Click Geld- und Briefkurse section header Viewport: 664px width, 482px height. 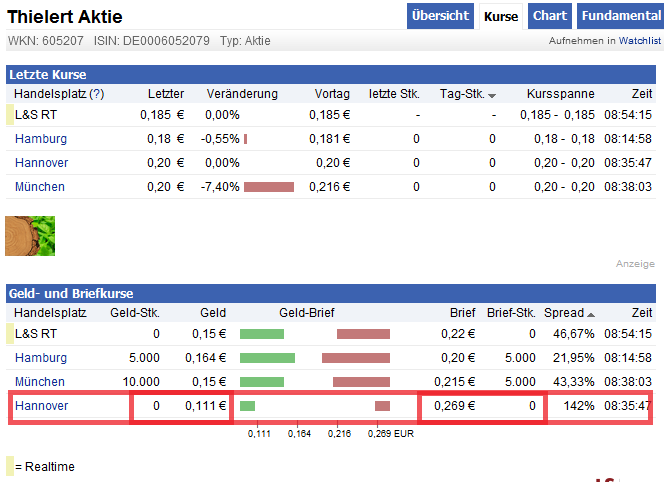click(x=331, y=294)
